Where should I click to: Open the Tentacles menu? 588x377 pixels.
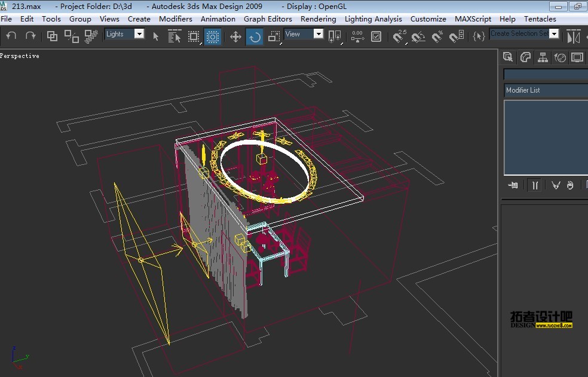pyautogui.click(x=540, y=19)
